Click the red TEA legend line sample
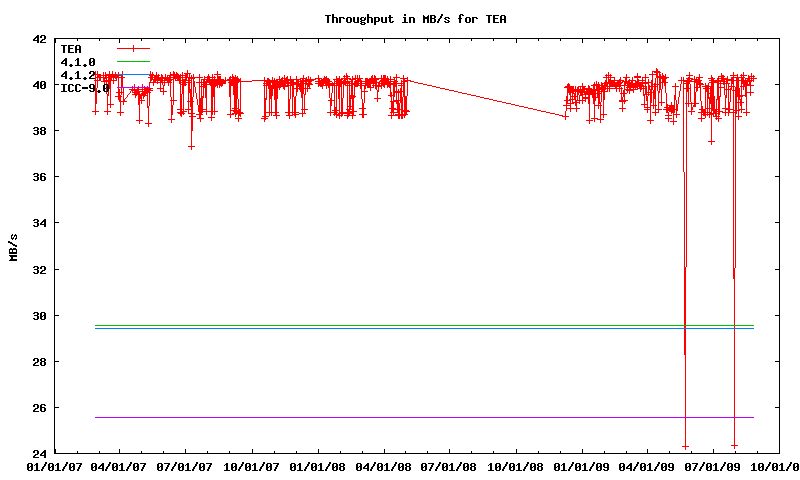800x480 pixels. click(x=132, y=48)
